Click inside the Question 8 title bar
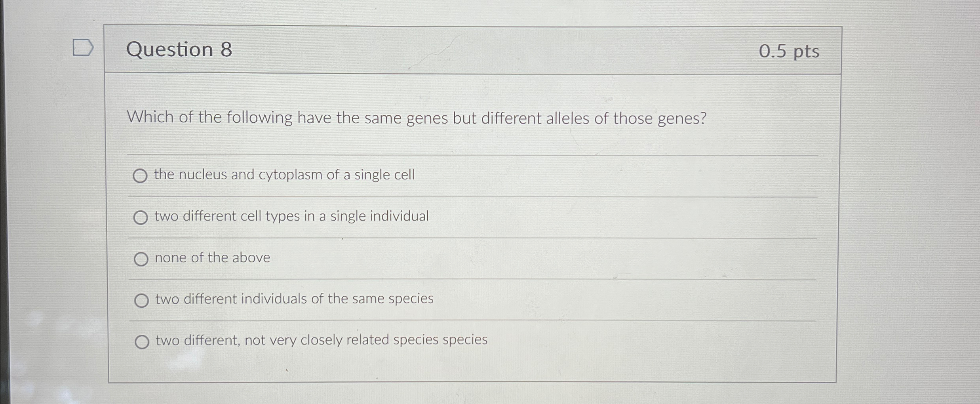Viewport: 980px width, 404px height. 436,50
